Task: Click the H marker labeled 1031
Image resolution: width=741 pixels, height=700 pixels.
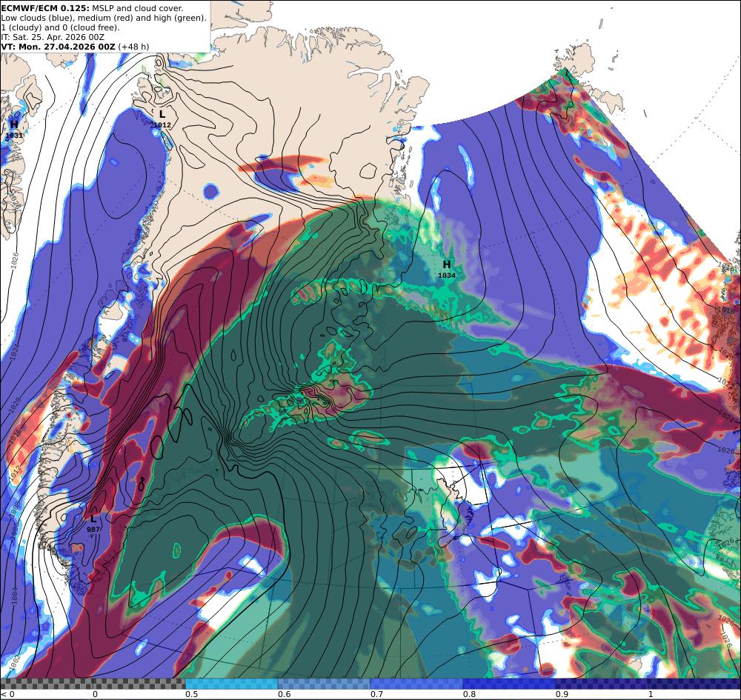Action: pos(14,124)
